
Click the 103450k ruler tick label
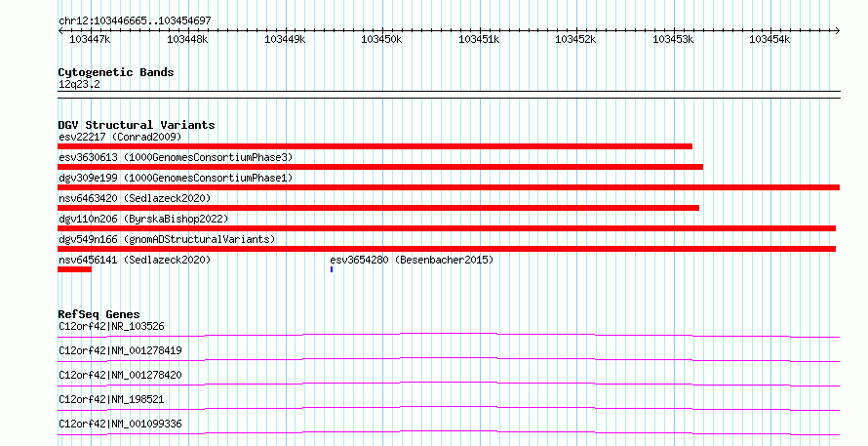(381, 40)
